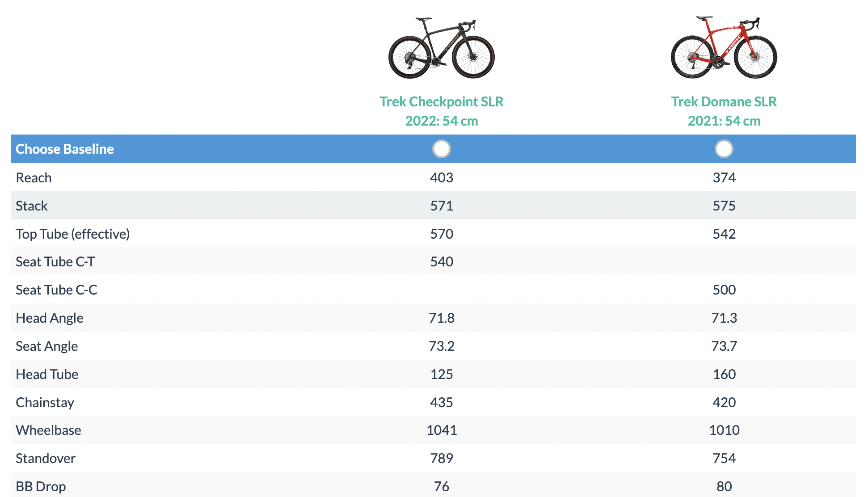Click the Head Tube row label
This screenshot has height=497, width=868.
click(x=47, y=375)
